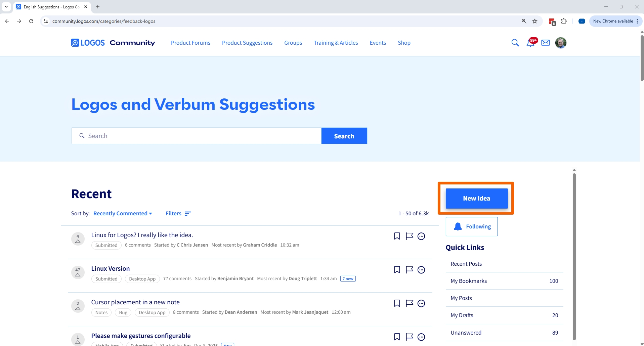644x346 pixels.
Task: Click the browser forward arrow
Action: click(19, 21)
